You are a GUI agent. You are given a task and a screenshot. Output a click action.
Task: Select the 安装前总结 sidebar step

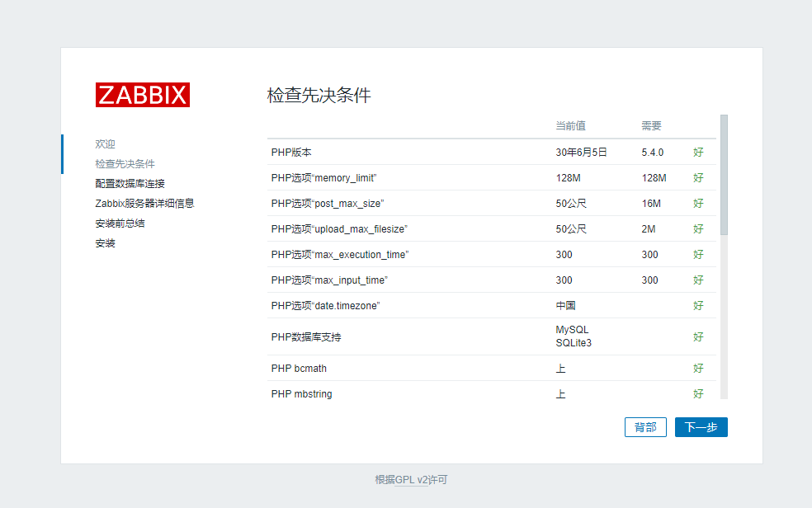[x=120, y=223]
